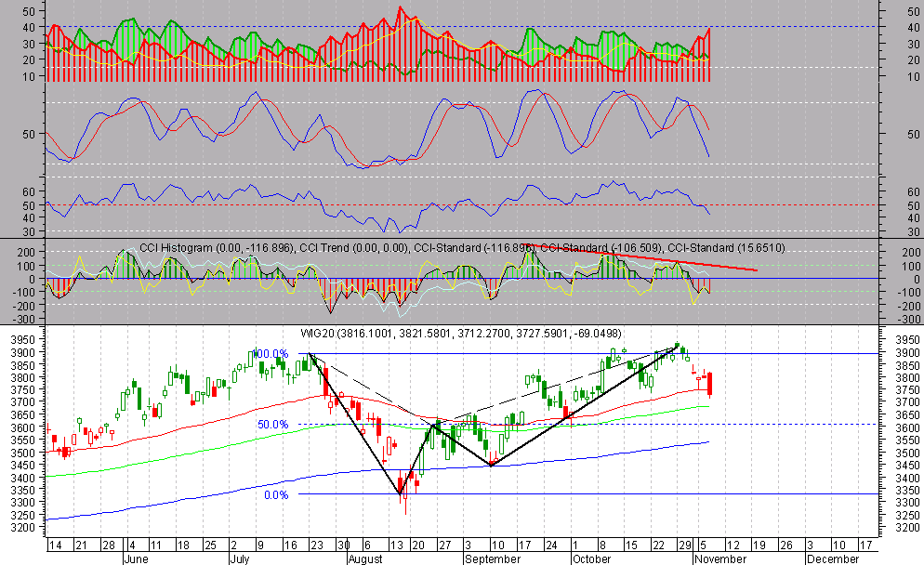
Task: Select the CCI Histogram indicator label
Action: pos(216,248)
